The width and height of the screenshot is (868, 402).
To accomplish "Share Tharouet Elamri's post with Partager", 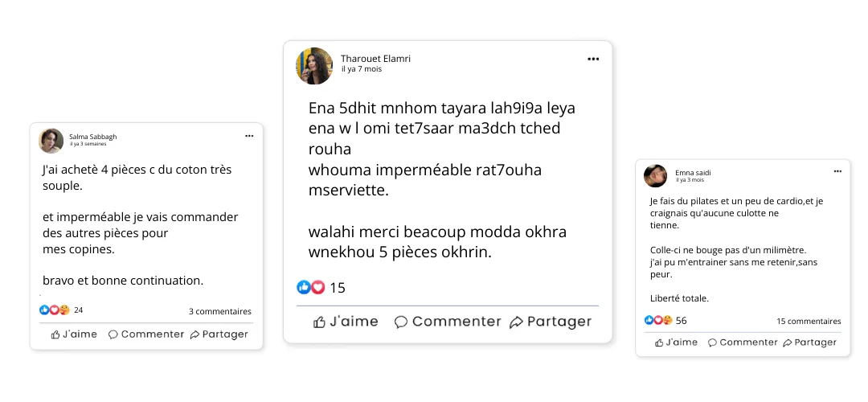I will click(551, 322).
